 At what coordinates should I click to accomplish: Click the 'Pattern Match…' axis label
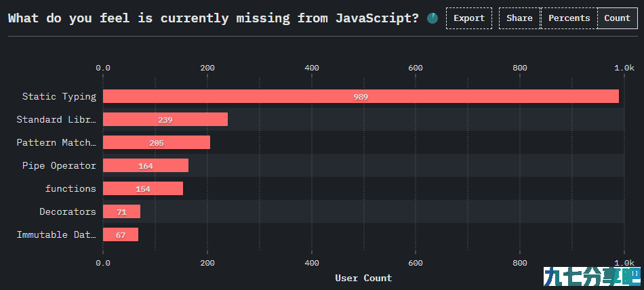56,142
